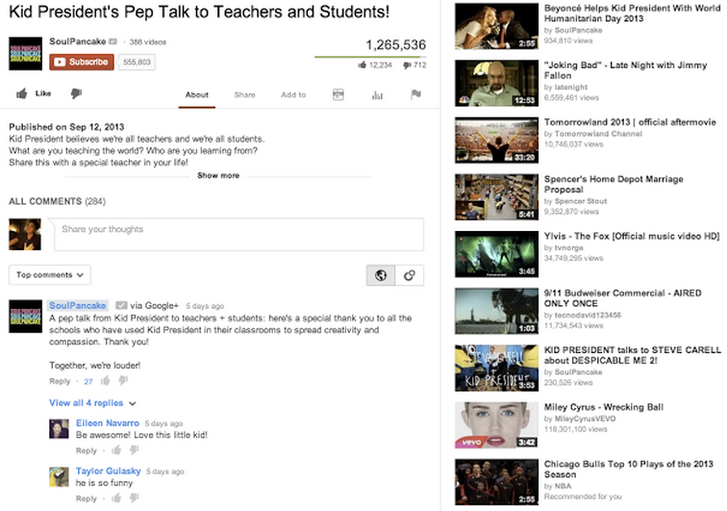This screenshot has width=727, height=511.
Task: Thumbs up the SoulPancake comment
Action: [x=105, y=381]
